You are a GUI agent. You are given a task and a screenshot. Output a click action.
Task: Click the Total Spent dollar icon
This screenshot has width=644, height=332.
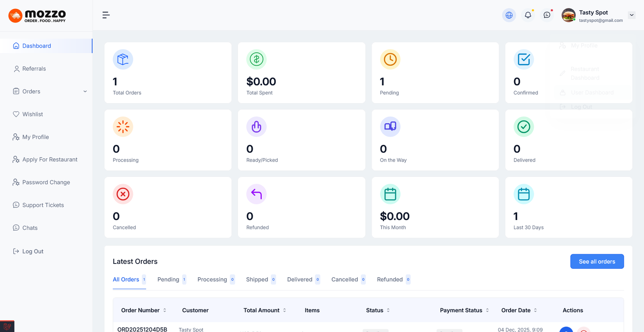256,60
